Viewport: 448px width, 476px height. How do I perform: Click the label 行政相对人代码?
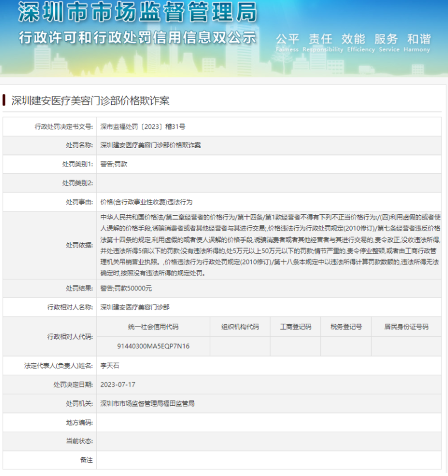(70, 337)
